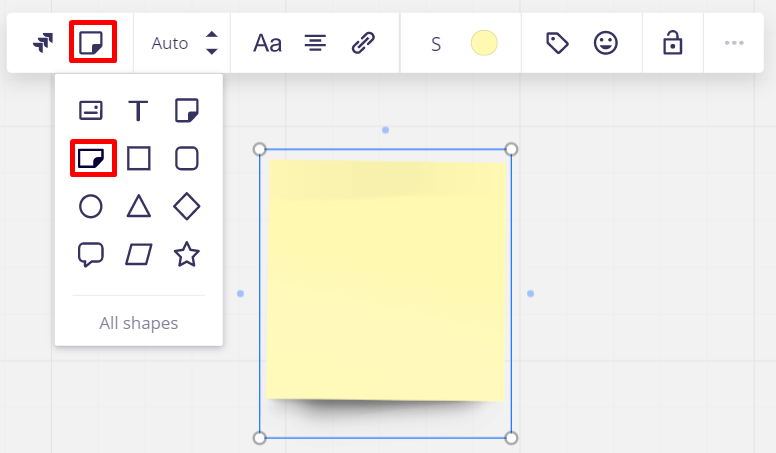Choose the text T shape type
Viewport: 776px width, 453px height.
pos(138,110)
